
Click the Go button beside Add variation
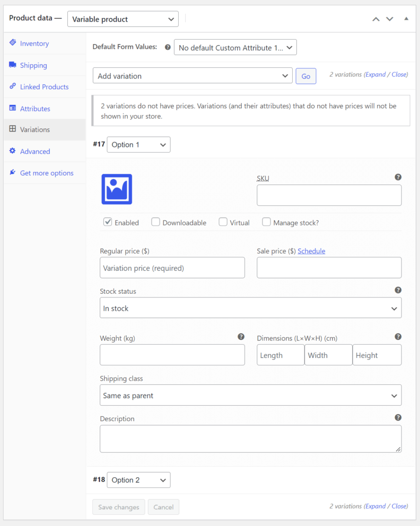(306, 75)
